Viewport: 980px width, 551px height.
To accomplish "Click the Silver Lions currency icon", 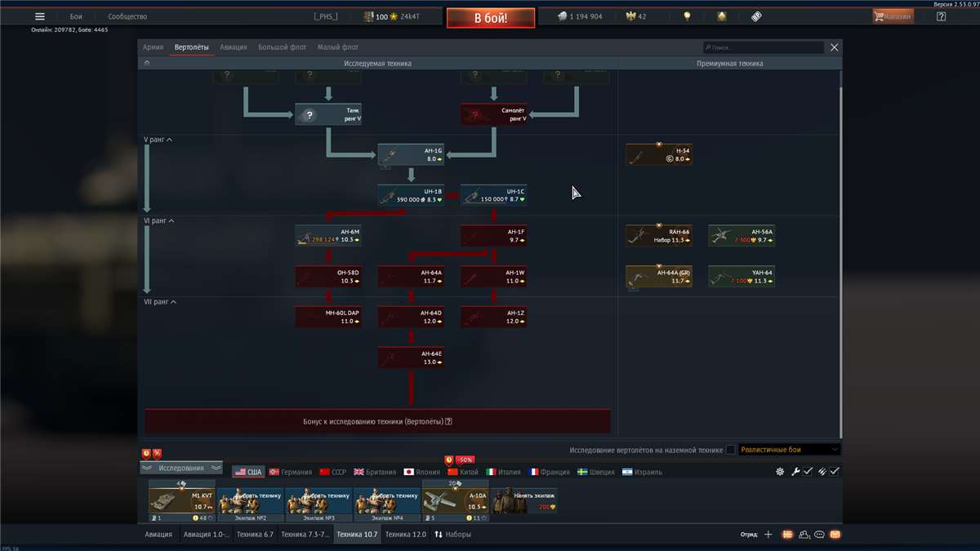I will click(x=561, y=15).
